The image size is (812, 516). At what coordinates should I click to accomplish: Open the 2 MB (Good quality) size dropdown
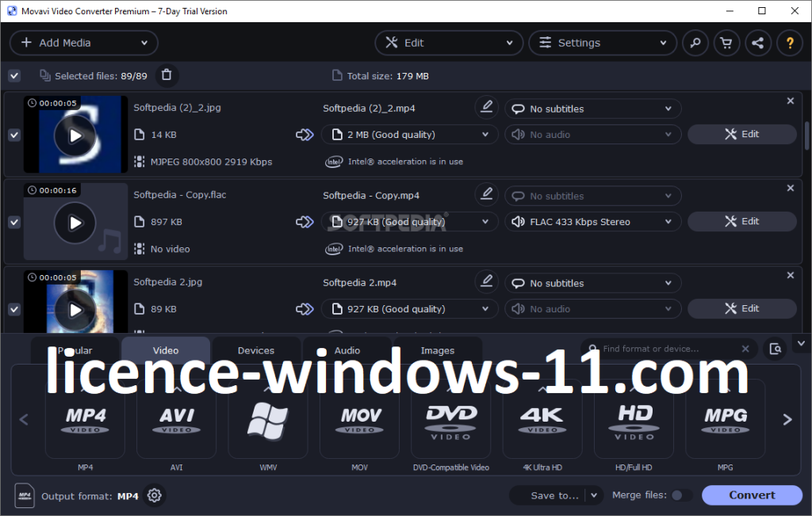[x=409, y=135]
